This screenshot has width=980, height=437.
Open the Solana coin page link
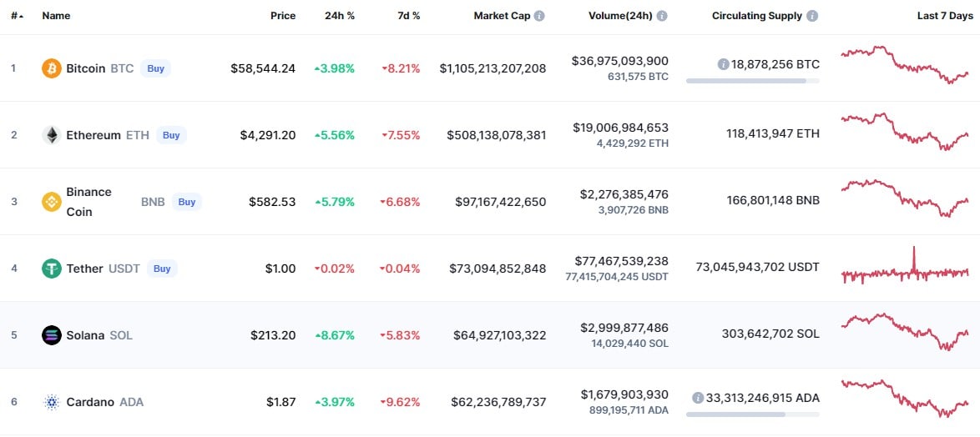[86, 336]
